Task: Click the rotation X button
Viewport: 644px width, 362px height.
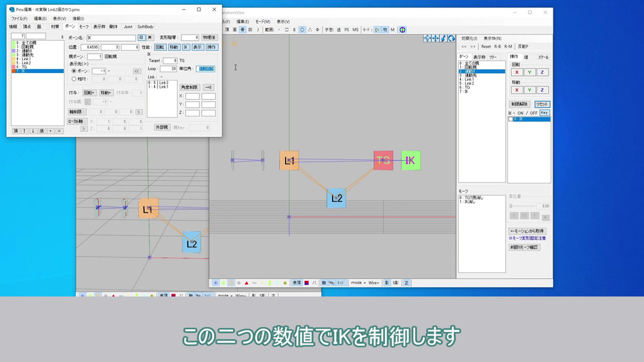Action: (x=517, y=72)
